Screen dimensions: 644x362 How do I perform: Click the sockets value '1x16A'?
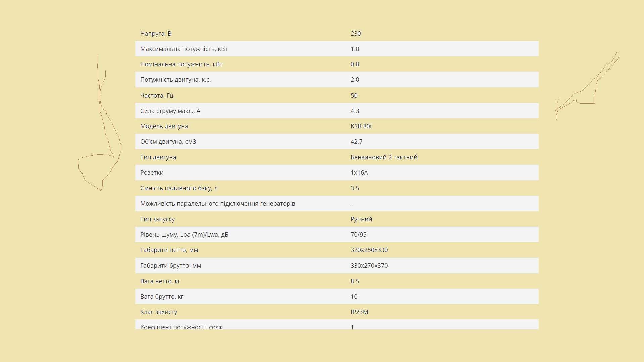pos(359,173)
